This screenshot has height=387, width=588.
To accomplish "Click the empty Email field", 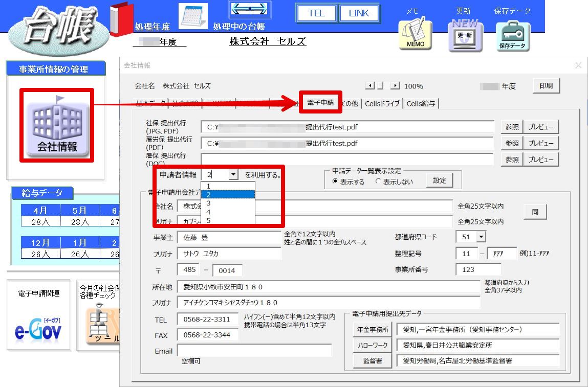I will click(x=255, y=351).
